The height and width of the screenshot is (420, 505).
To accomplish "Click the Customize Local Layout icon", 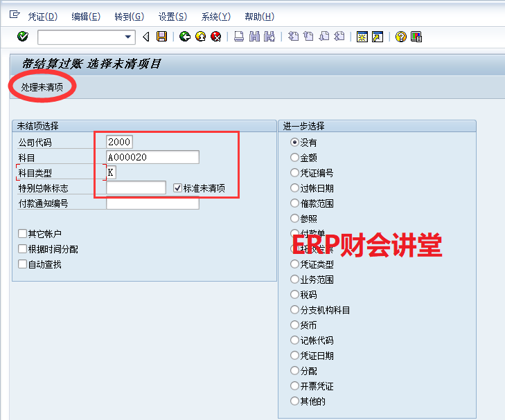I will (x=416, y=37).
